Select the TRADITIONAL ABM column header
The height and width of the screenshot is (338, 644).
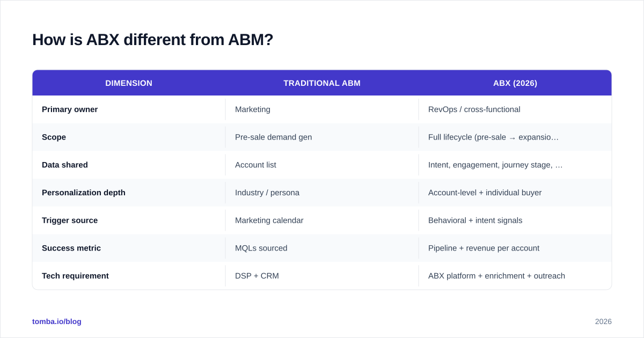(322, 83)
